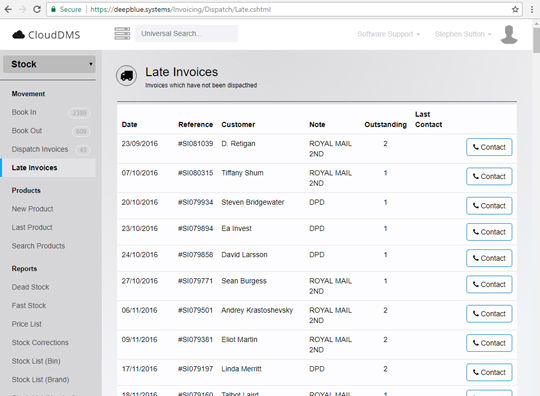Click the user avatar silhouette
This screenshot has height=396, width=540.
509,34
